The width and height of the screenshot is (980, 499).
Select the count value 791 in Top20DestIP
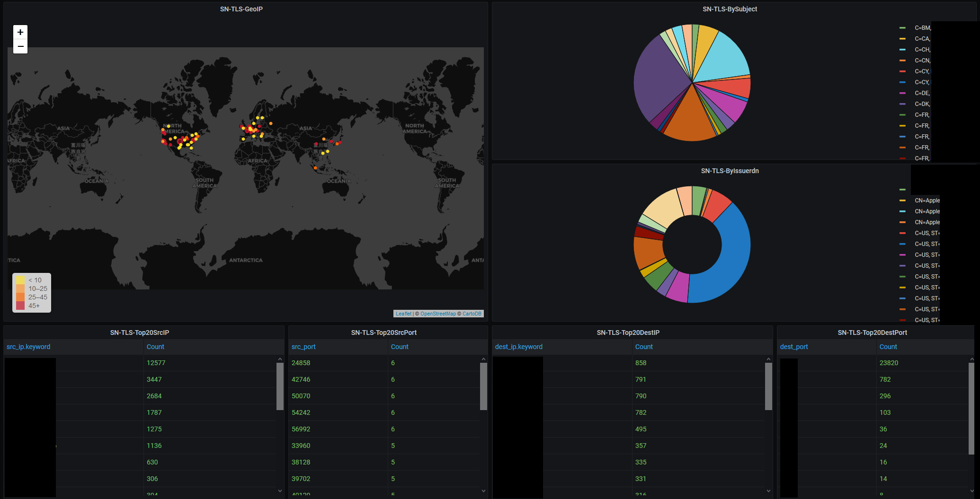641,379
